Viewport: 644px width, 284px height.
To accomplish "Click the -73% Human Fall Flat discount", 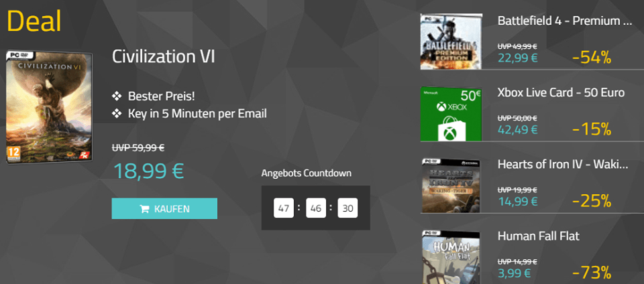I will (x=592, y=273).
